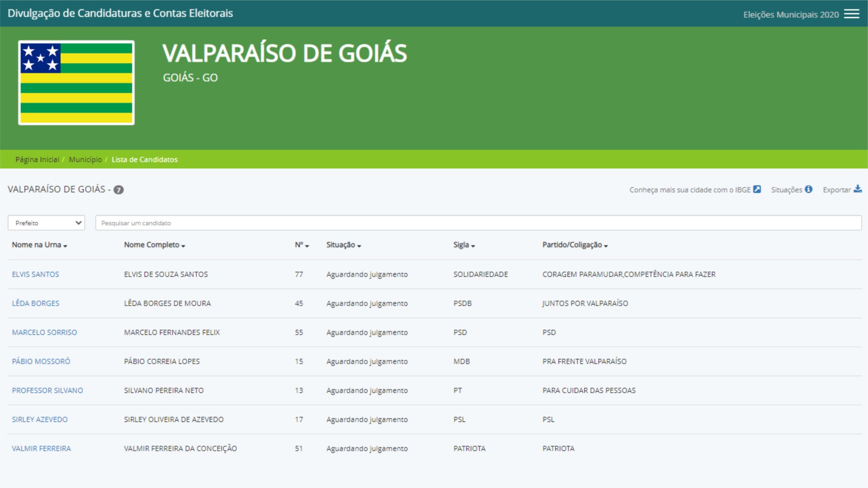Click the Exportar download icon
This screenshot has width=868, height=488.
click(858, 189)
